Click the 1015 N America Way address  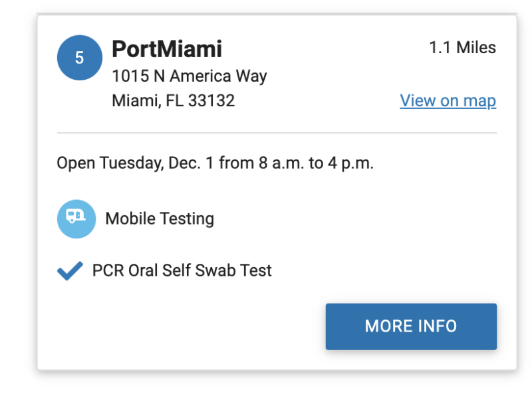(190, 76)
